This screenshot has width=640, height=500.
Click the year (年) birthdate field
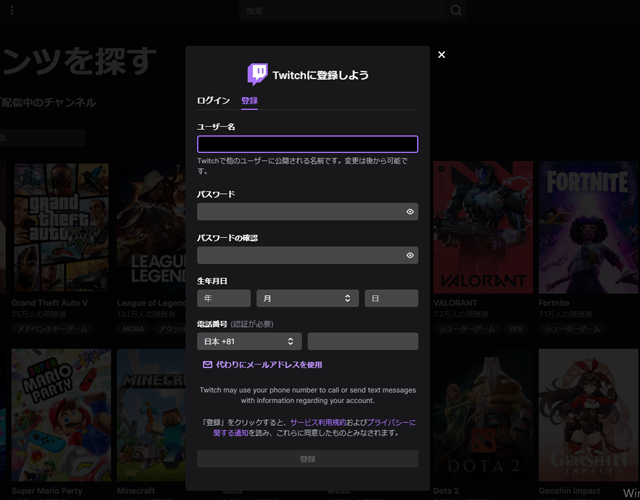pos(224,298)
